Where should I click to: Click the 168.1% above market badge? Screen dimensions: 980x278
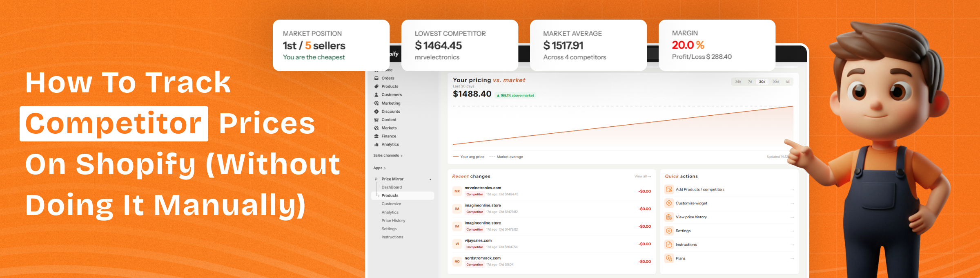click(515, 95)
